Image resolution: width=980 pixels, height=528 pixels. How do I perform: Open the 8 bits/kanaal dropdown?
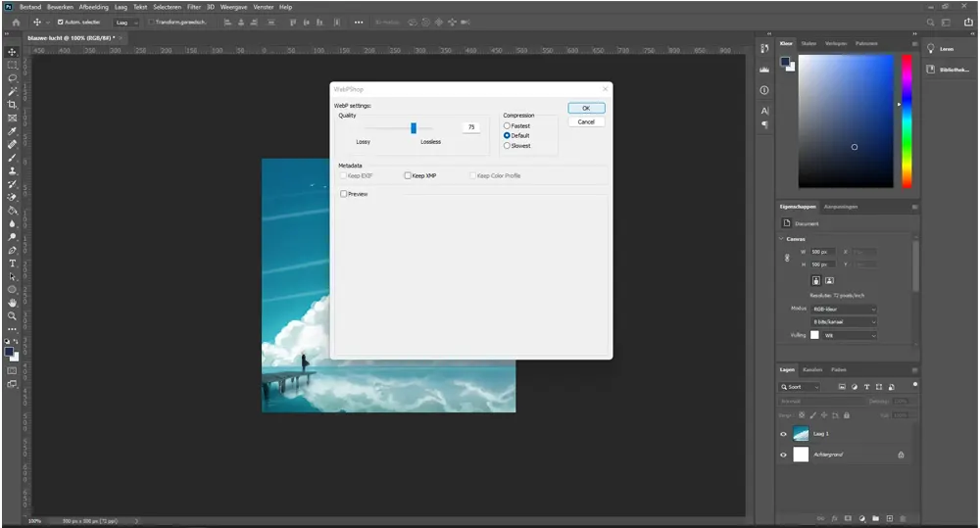point(844,322)
